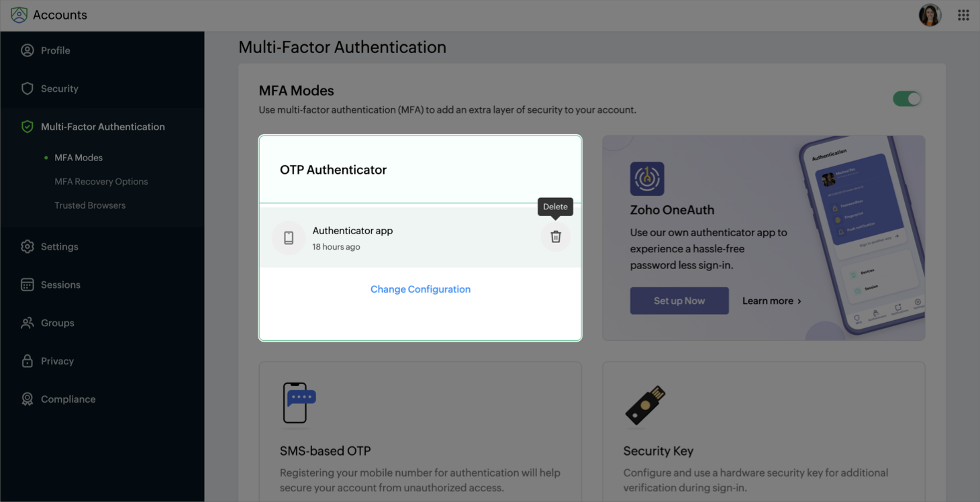
Task: Click the user profile avatar
Action: pyautogui.click(x=930, y=15)
